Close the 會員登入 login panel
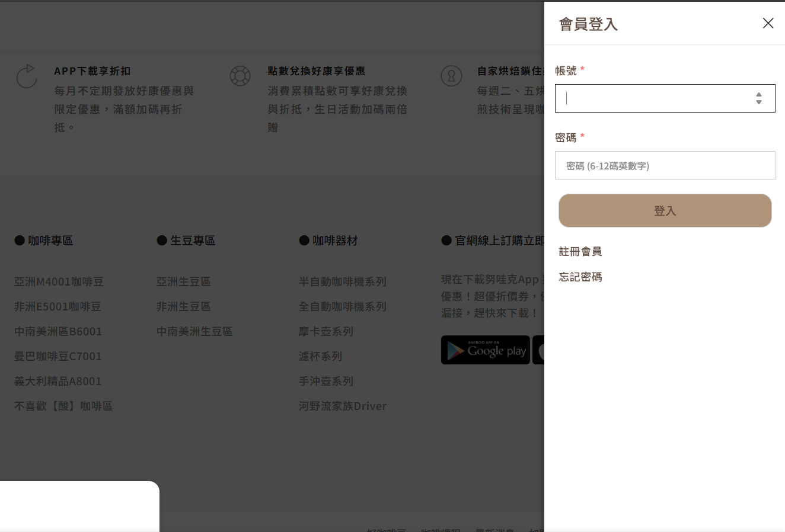 (768, 23)
